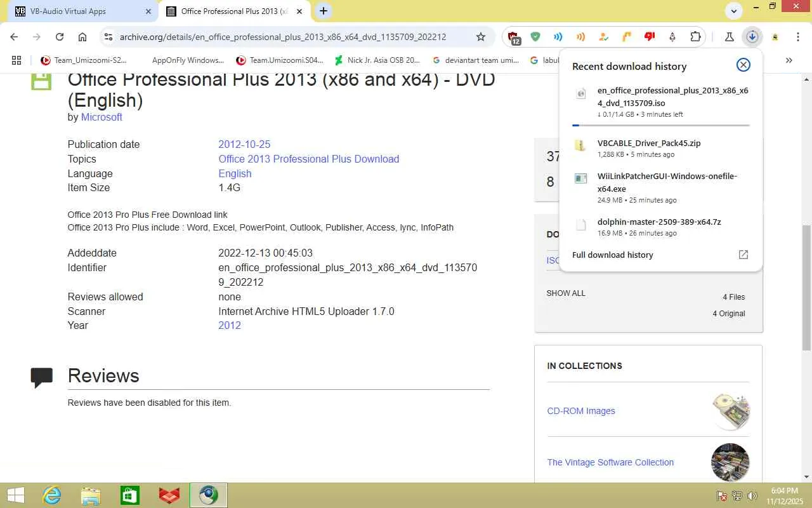Open the CD-ROM Images collection thumbnail
The image size is (812, 508).
(731, 411)
